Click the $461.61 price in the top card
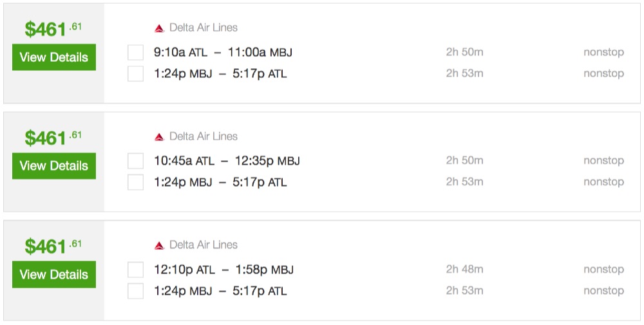 coord(53,29)
